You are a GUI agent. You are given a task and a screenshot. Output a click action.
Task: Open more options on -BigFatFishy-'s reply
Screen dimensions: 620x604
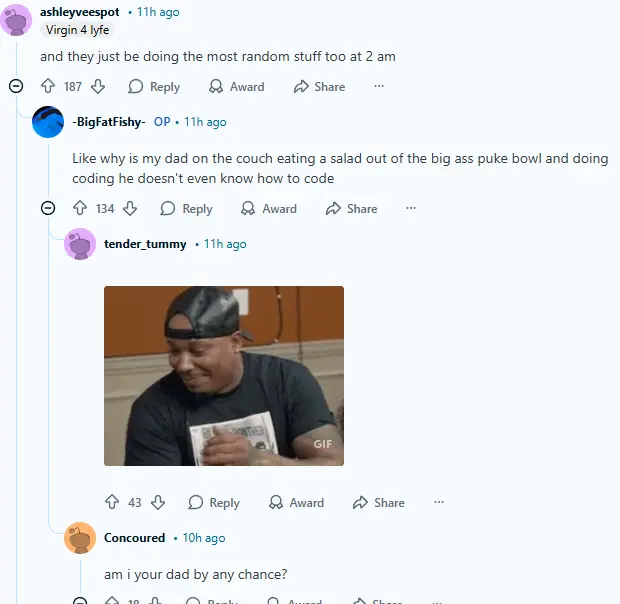[411, 209]
